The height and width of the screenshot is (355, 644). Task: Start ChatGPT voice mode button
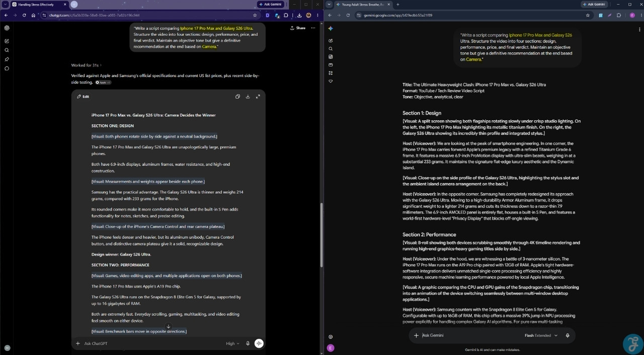click(259, 343)
